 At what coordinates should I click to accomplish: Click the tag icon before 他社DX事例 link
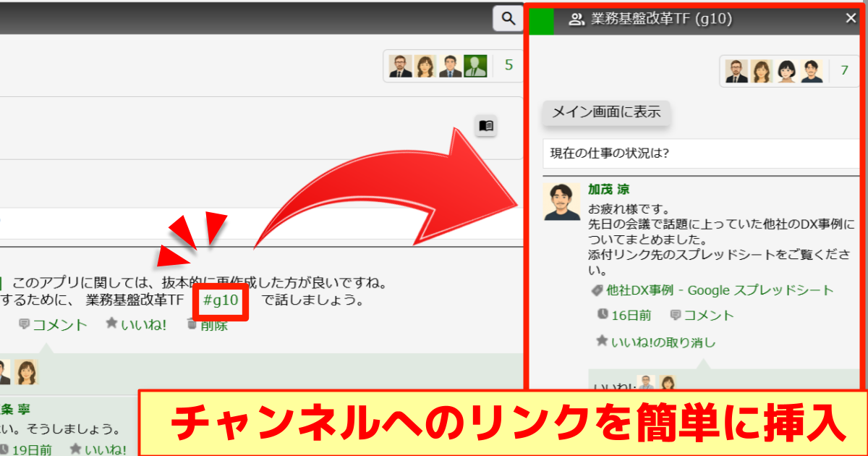597,290
